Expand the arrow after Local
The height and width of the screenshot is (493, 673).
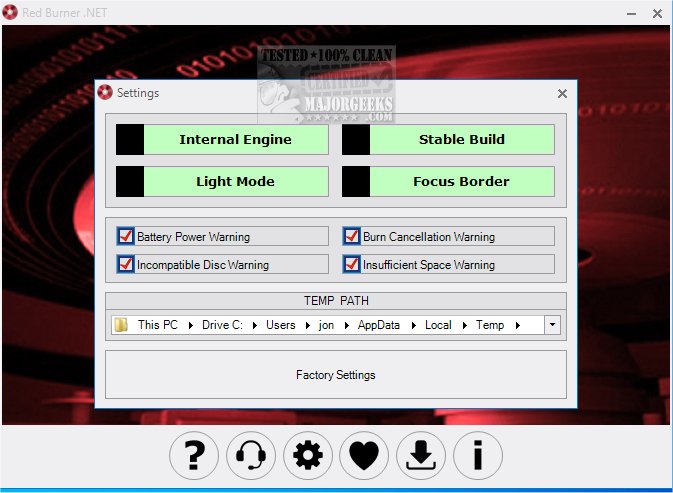464,325
